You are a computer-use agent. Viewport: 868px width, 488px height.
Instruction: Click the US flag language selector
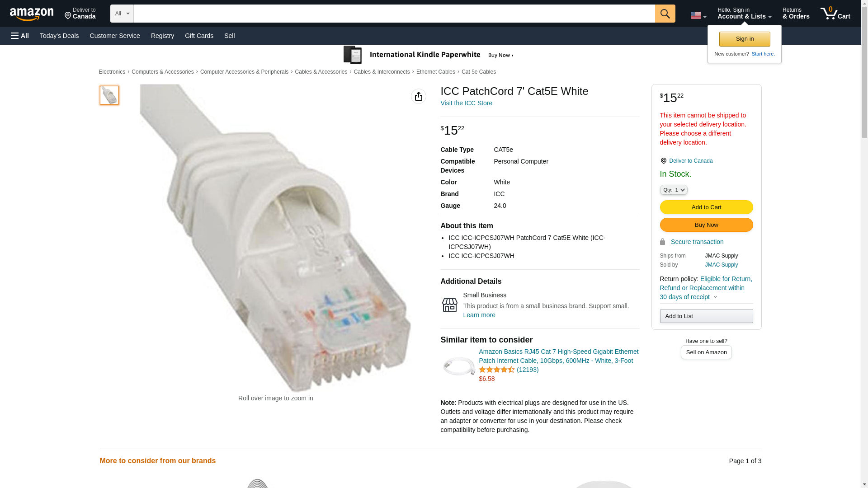(698, 15)
